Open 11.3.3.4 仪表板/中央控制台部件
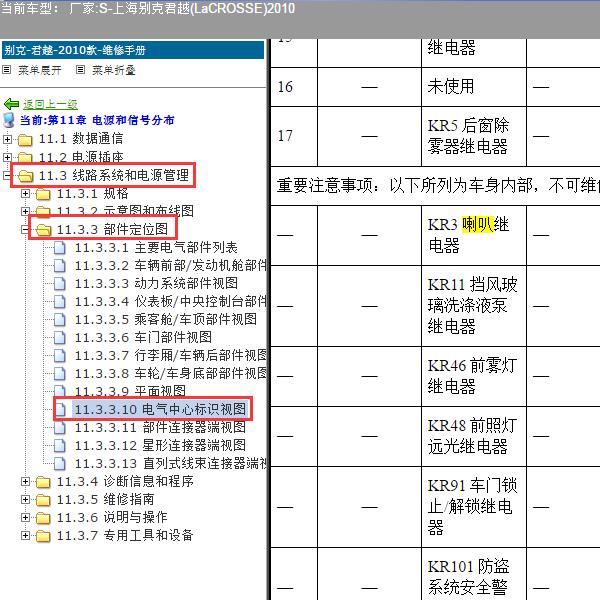 [171, 302]
